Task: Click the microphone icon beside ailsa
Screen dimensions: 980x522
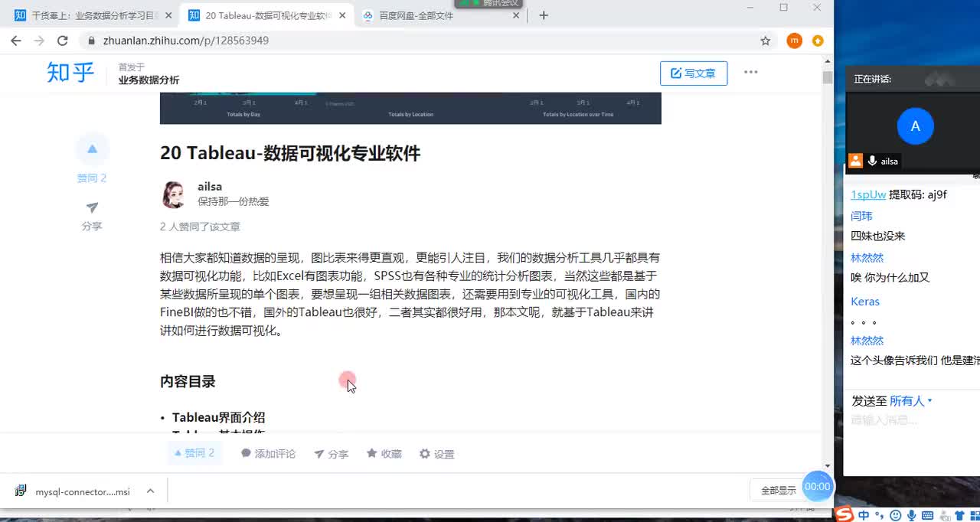Action: click(872, 161)
